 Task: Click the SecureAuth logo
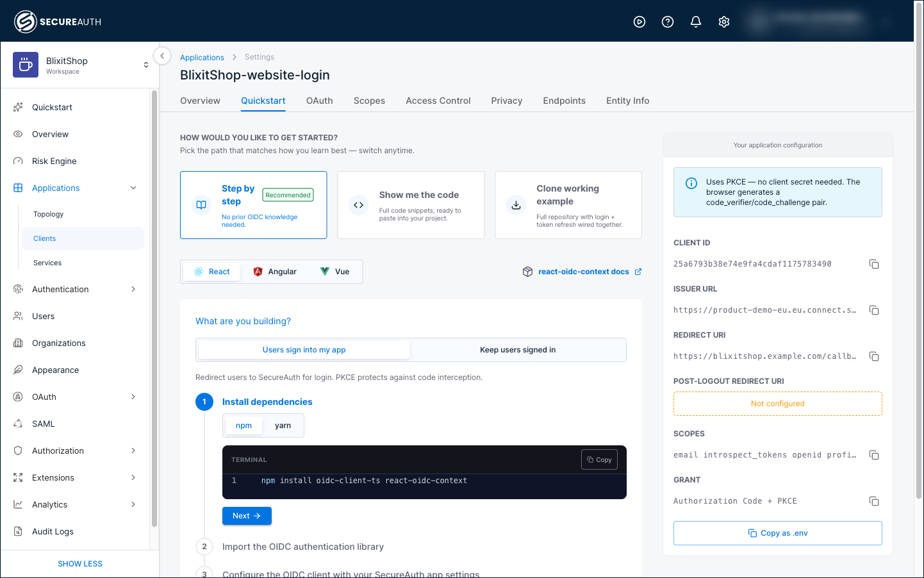(x=58, y=22)
